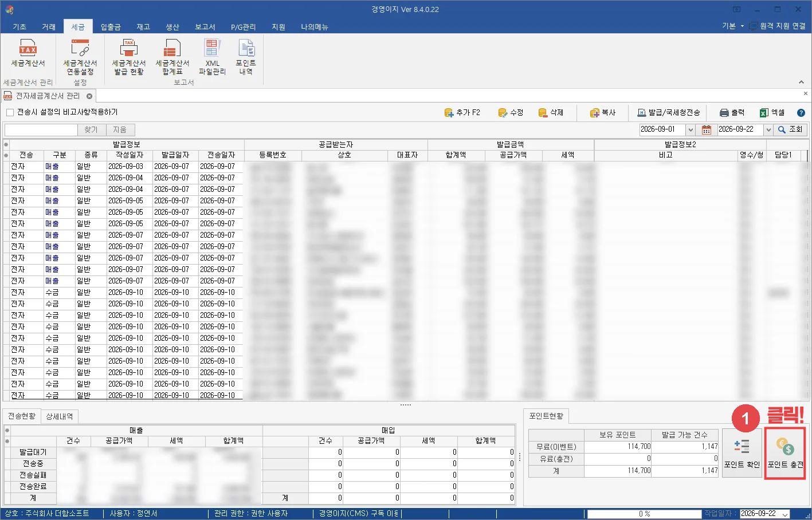Viewport: 812px width, 520px height.
Task: Click 포인트 충전 button
Action: coord(785,453)
